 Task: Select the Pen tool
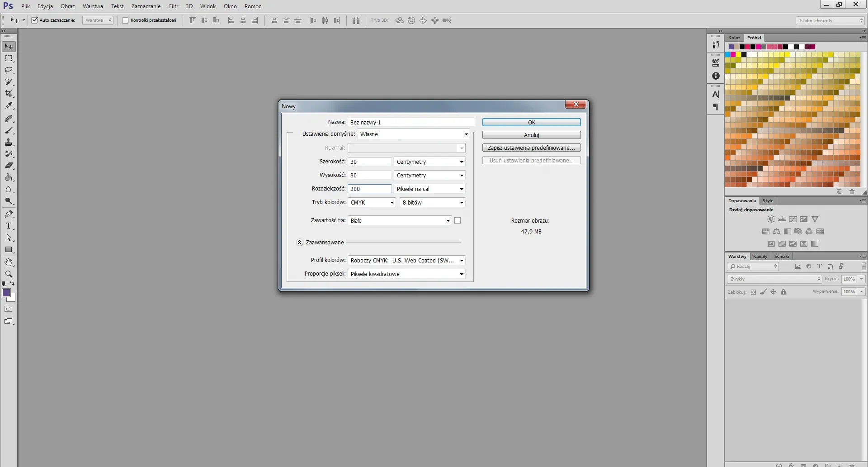coord(9,214)
